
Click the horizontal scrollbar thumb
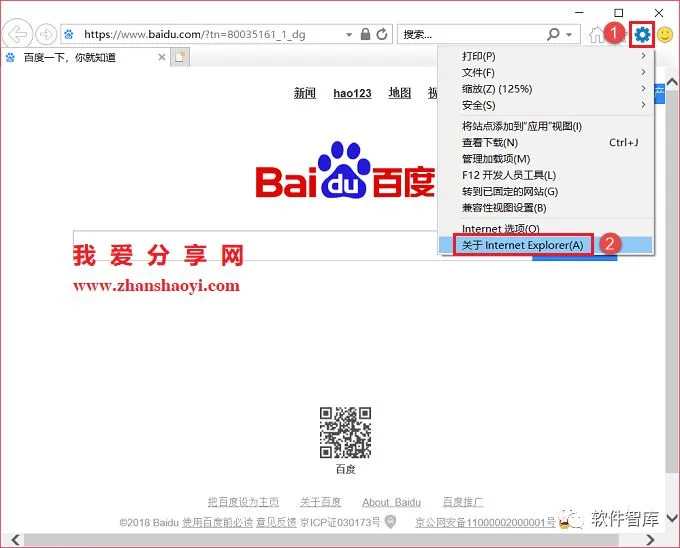click(x=321, y=540)
